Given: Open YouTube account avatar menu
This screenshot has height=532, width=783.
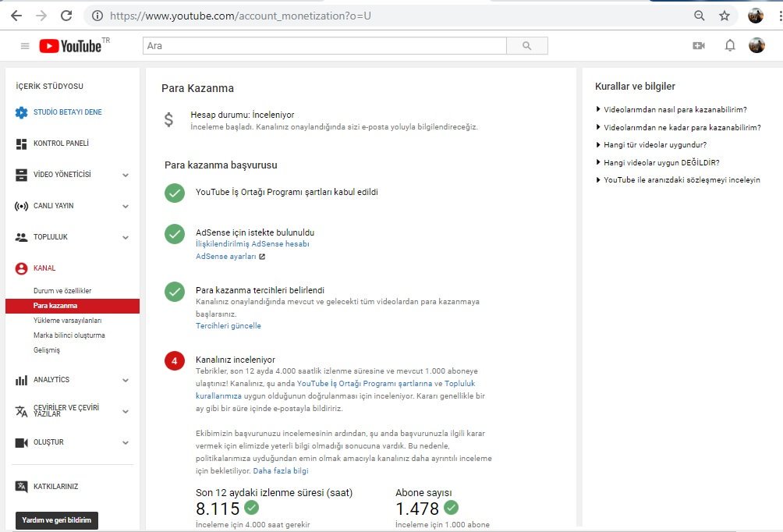Looking at the screenshot, I should pyautogui.click(x=756, y=45).
